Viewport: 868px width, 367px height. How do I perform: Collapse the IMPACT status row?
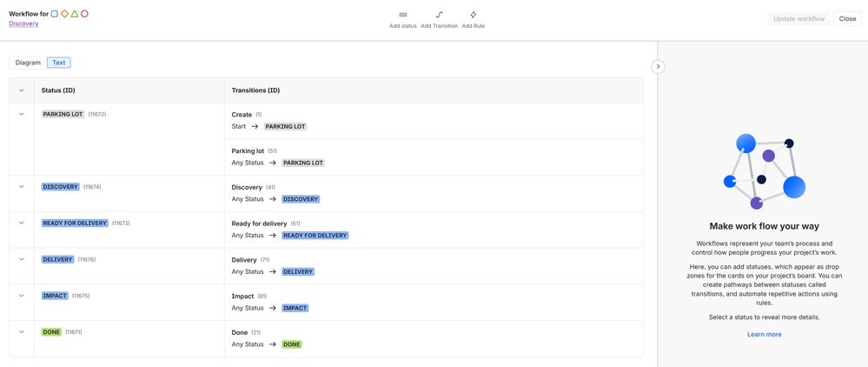pyautogui.click(x=22, y=296)
